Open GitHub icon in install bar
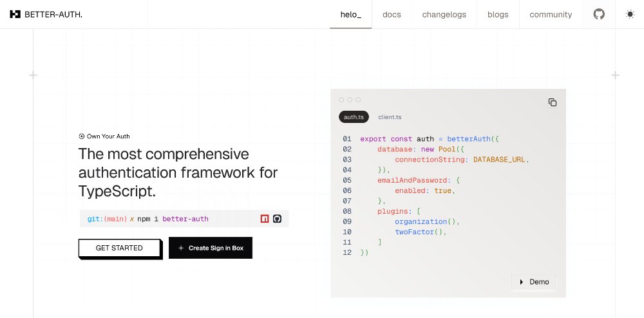The width and height of the screenshot is (644, 318). (277, 219)
